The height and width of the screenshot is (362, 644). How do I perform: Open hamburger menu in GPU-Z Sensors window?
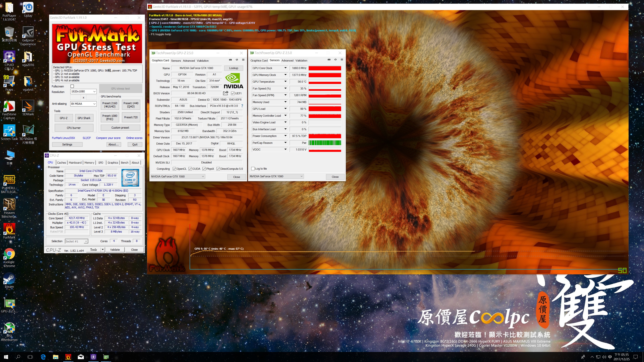pos(342,60)
